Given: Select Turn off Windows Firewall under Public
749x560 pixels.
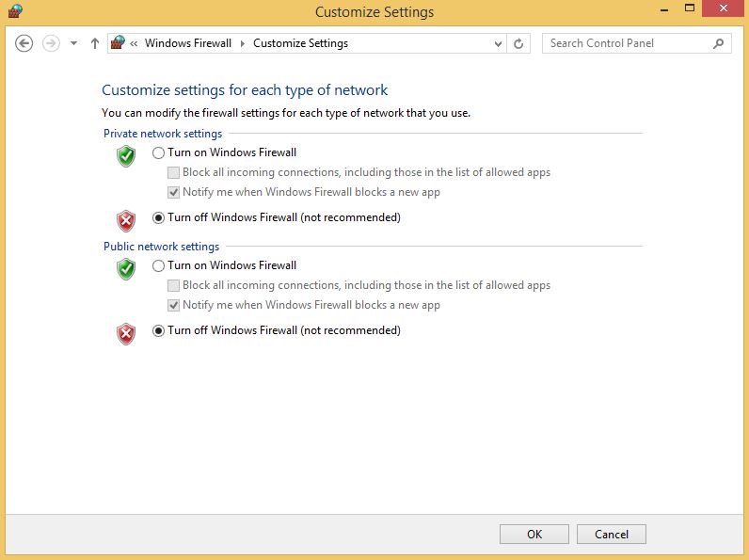Looking at the screenshot, I should [x=158, y=330].
